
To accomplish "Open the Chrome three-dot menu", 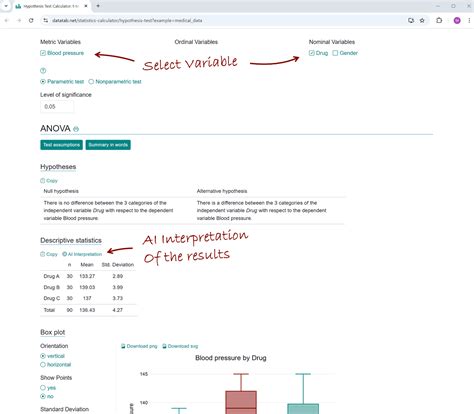I will (469, 20).
